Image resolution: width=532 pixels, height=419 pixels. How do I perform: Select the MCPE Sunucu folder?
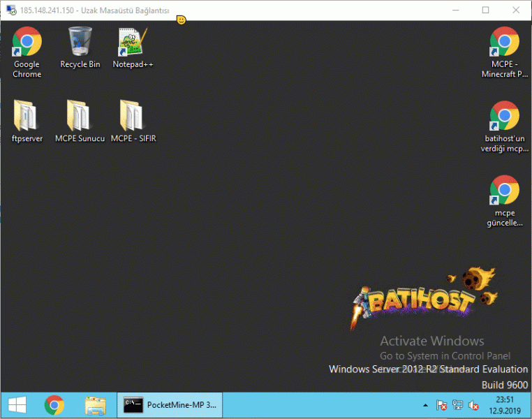click(80, 121)
